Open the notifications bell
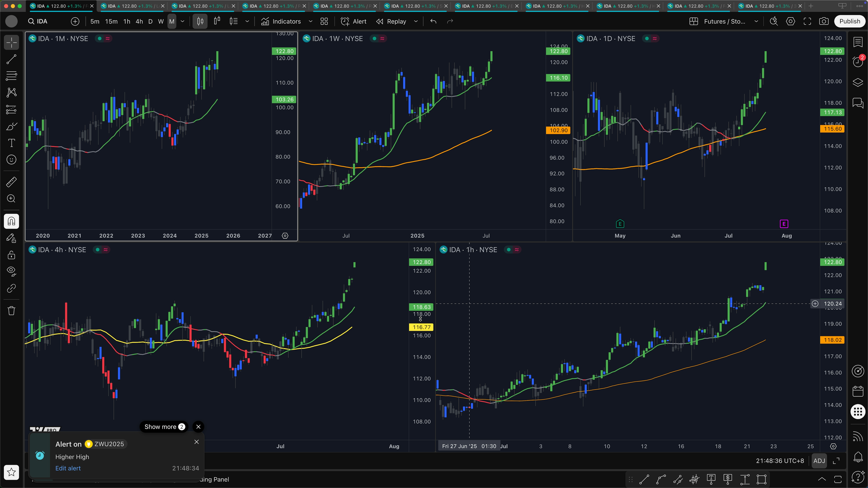Image resolution: width=868 pixels, height=488 pixels. (x=858, y=457)
